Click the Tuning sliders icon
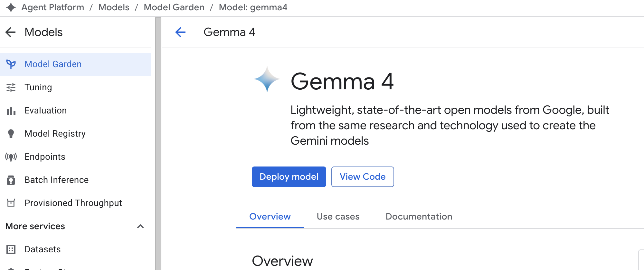644x270 pixels. click(x=11, y=87)
